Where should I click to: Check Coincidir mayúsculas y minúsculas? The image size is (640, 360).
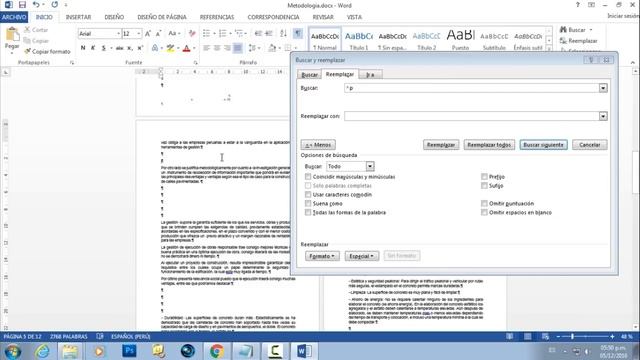click(x=308, y=177)
